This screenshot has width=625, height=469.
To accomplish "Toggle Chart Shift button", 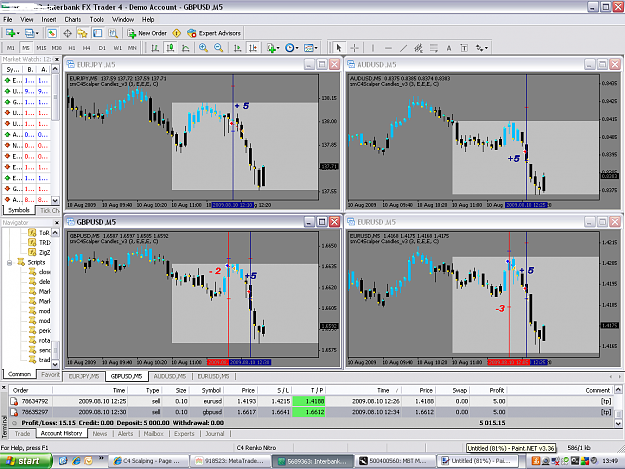I will [253, 48].
